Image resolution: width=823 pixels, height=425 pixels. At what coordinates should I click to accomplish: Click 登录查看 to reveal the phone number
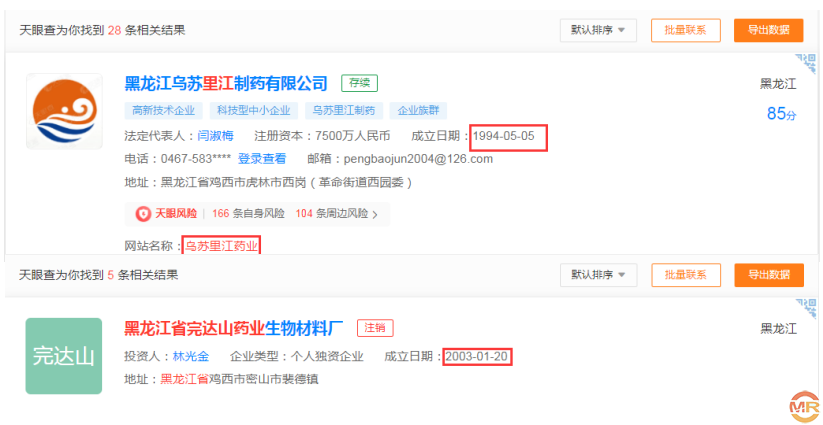tap(262, 158)
